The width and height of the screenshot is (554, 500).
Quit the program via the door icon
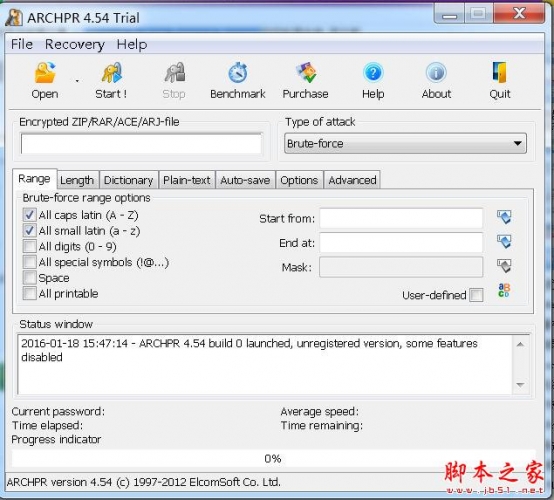500,72
